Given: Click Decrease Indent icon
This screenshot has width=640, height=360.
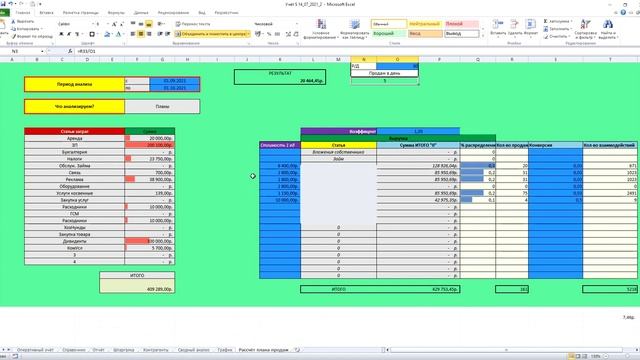Looking at the screenshot, I should click(x=160, y=34).
